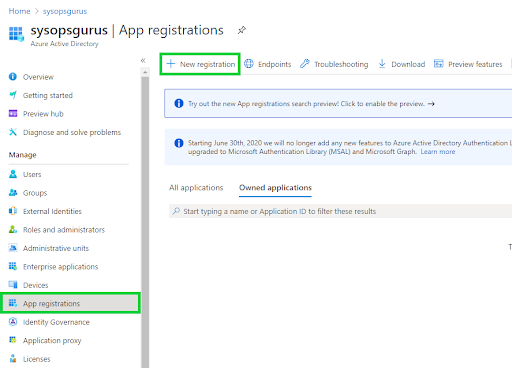Click the Azure Active Directory tenant icon in header
This screenshot has height=368, width=512.
(16, 34)
